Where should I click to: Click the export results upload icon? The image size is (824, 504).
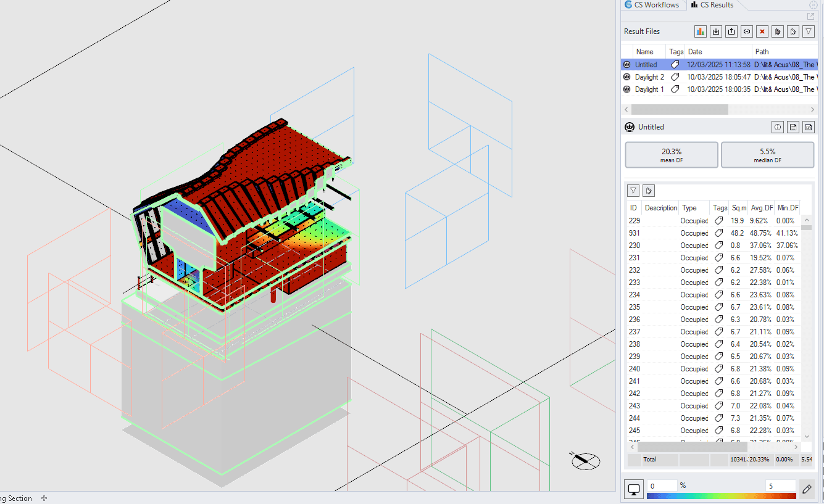[731, 31]
